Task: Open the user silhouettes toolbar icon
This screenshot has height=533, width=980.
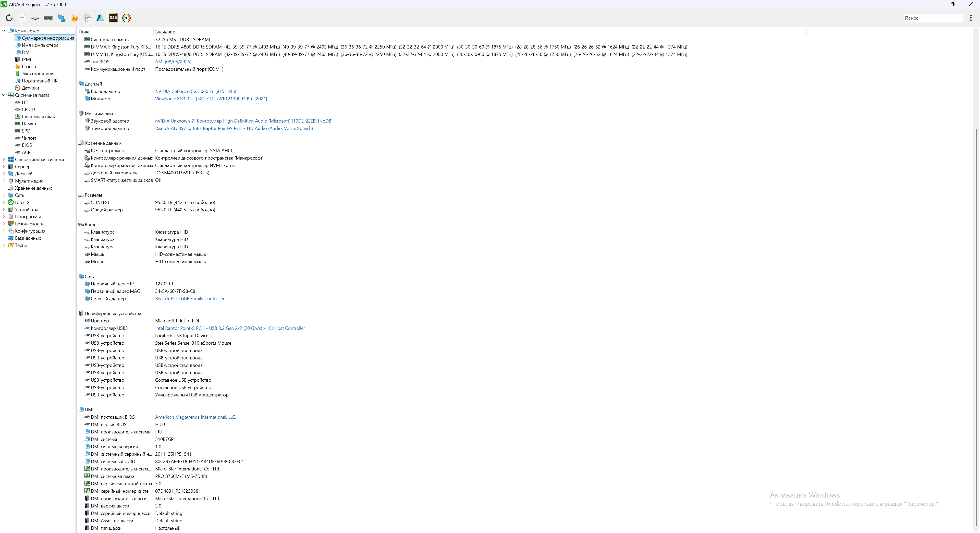Action: pos(101,18)
